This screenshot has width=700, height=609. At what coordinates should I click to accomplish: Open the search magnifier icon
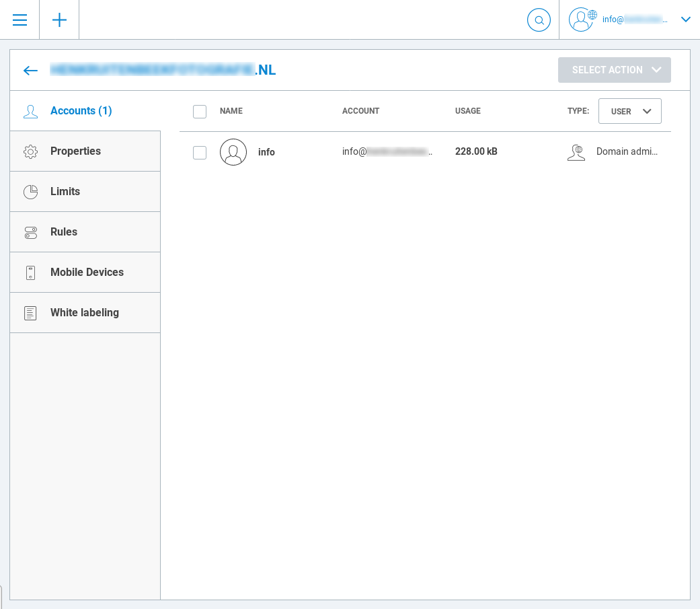tap(539, 20)
